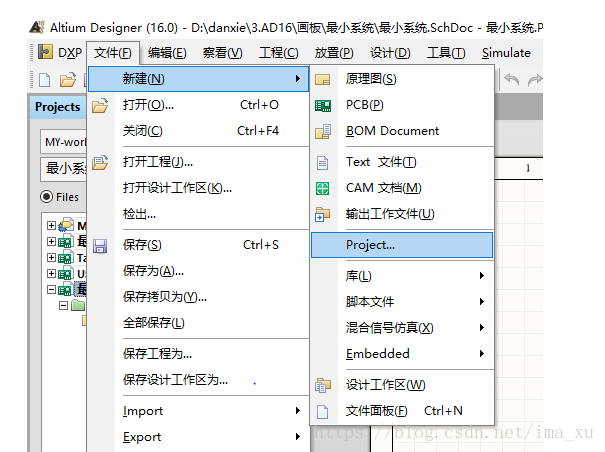Image resolution: width=605 pixels, height=452 pixels.
Task: Open the 设计(D) menu
Action: [x=389, y=53]
